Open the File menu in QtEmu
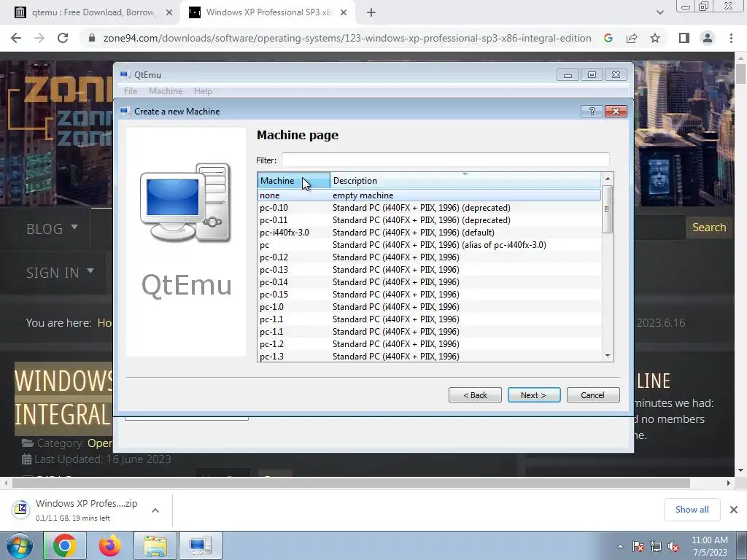The height and width of the screenshot is (560, 747). tap(131, 91)
